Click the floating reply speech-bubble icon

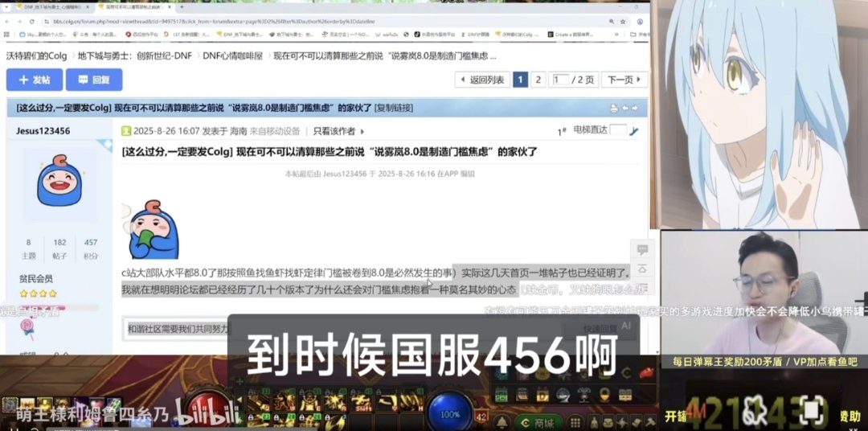(642, 250)
